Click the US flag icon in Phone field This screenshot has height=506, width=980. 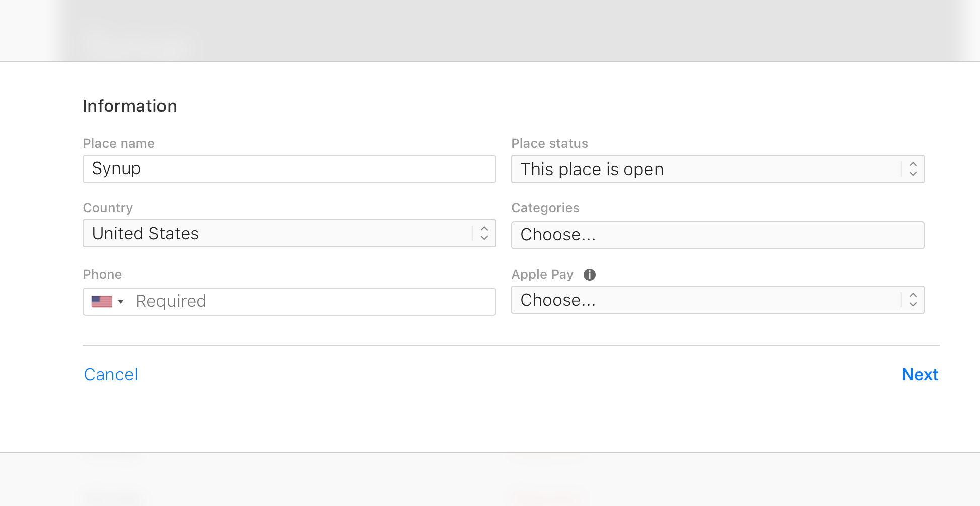click(101, 302)
